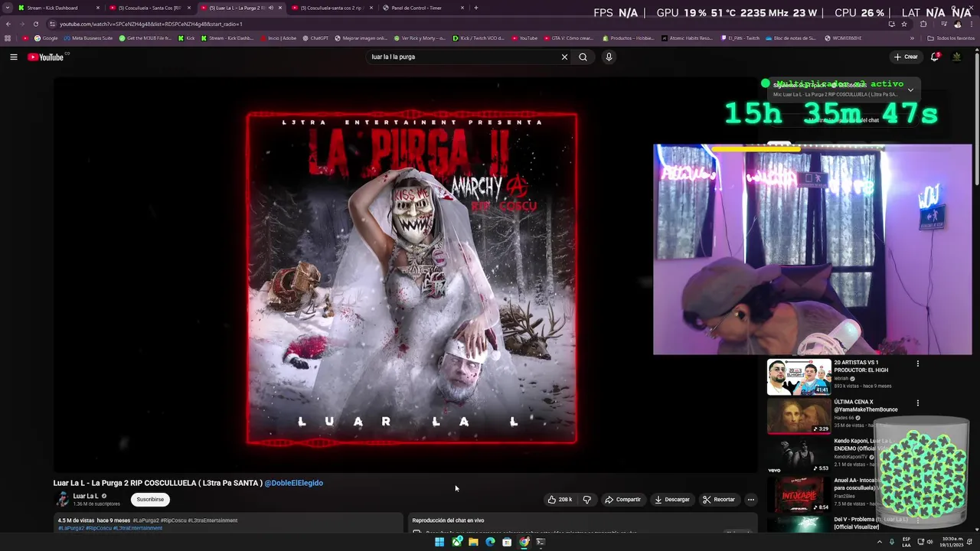Open YouTube bookmark in bookmarks bar
Image resolution: width=980 pixels, height=551 pixels.
[524, 37]
